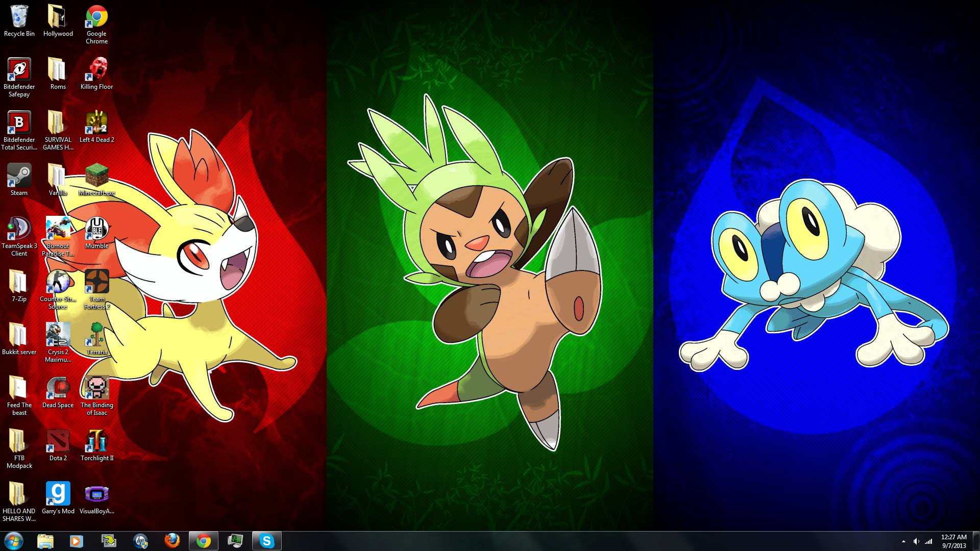The height and width of the screenshot is (551, 980).
Task: Select the Bukkit server folder
Action: point(19,340)
